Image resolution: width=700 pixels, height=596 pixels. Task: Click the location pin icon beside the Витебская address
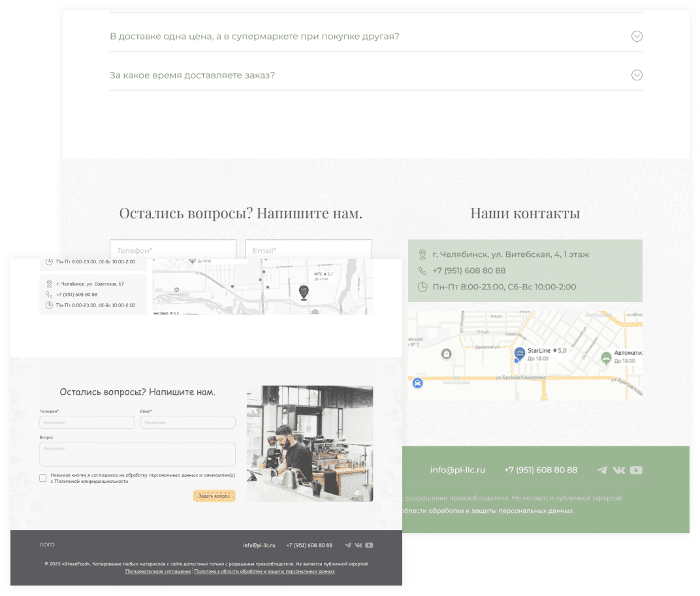click(x=422, y=254)
